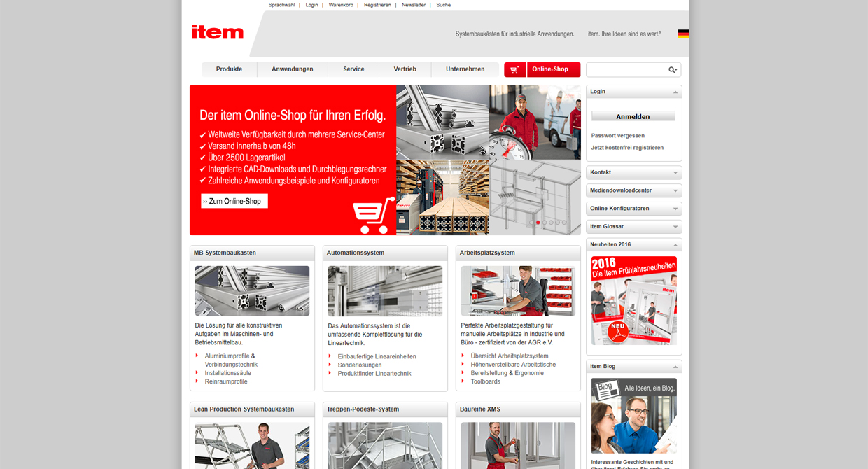Image resolution: width=868 pixels, height=469 pixels.
Task: Open Einbaufertige Lineareinheiten link
Action: click(x=377, y=356)
